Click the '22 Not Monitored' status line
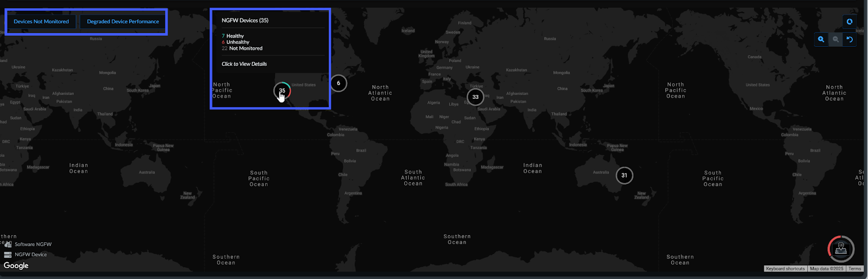The width and height of the screenshot is (868, 279). 242,48
